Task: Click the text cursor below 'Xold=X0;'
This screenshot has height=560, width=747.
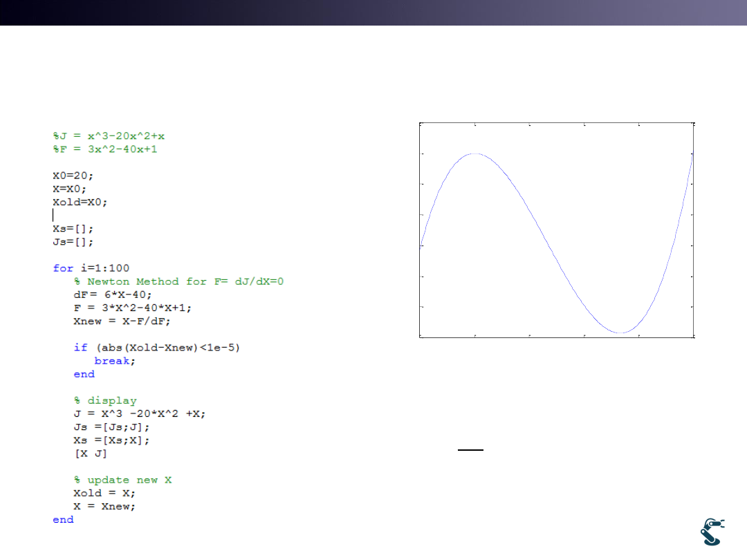Action: 54,215
